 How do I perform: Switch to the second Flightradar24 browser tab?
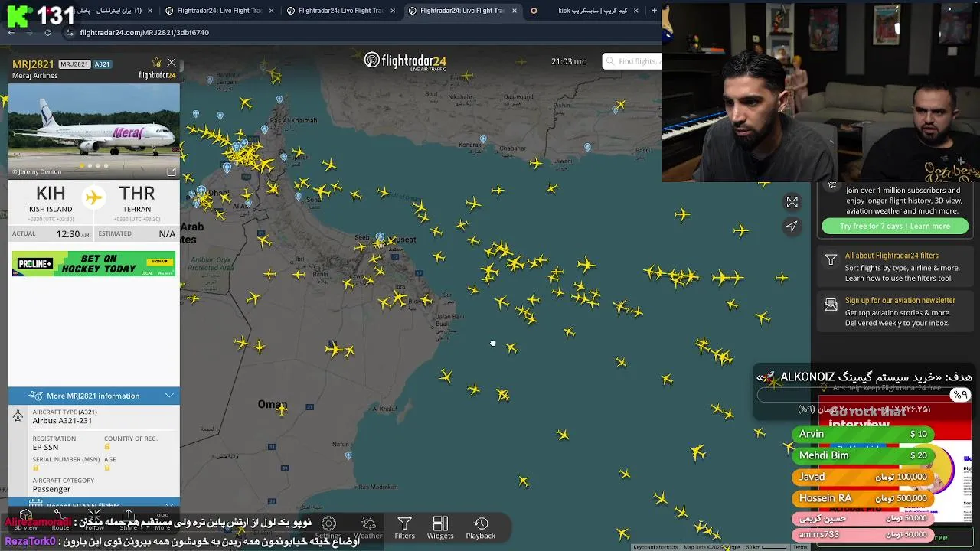340,11
